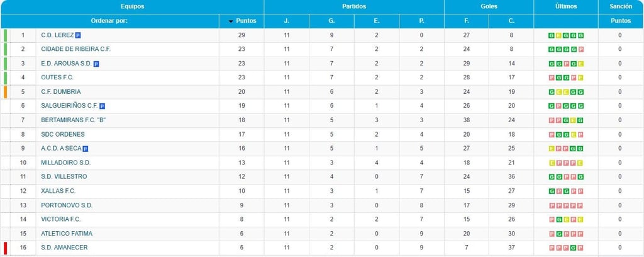The image size is (644, 257).
Task: Sort by F. goals for column header
Action: (467, 21)
